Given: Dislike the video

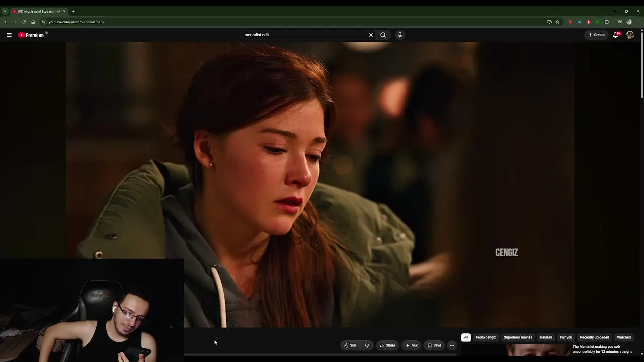Looking at the screenshot, I should click(x=367, y=345).
